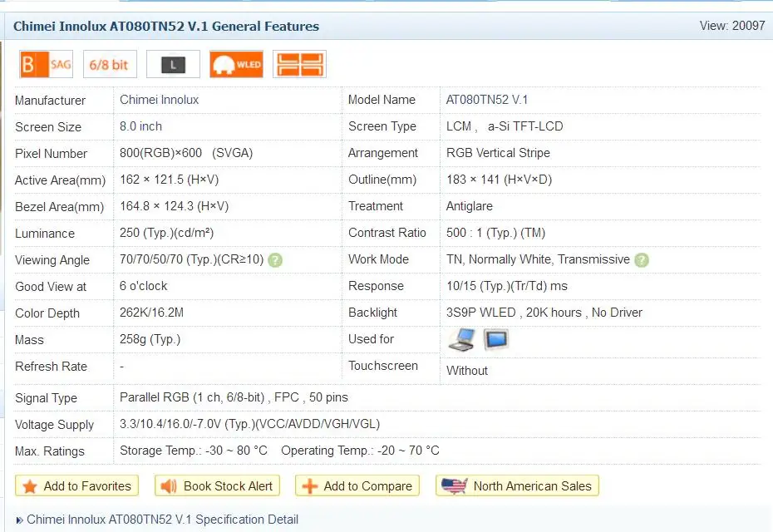Click the RGB Vertical Stripe arrangement value
Viewport: 773px width, 532px height.
point(498,153)
